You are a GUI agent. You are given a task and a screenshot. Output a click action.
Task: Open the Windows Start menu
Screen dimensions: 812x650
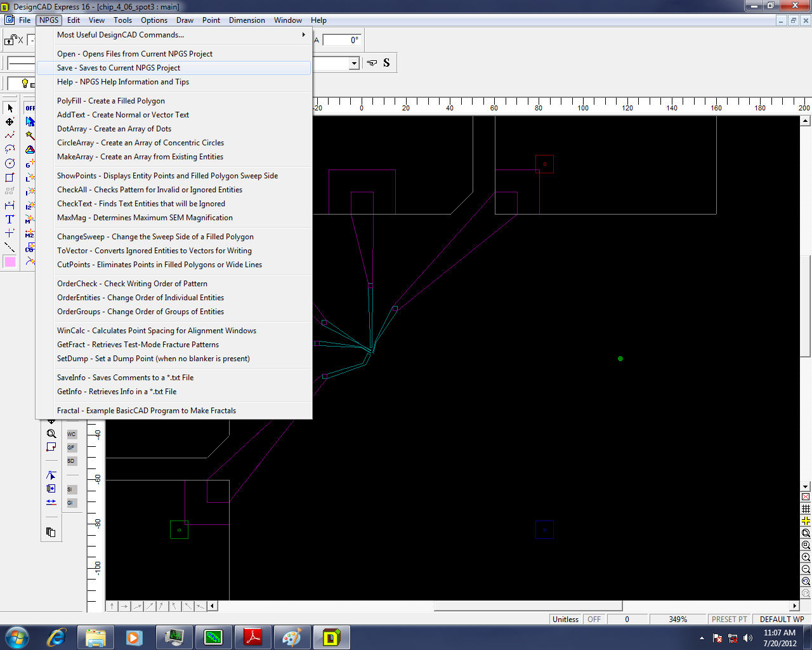pos(17,637)
